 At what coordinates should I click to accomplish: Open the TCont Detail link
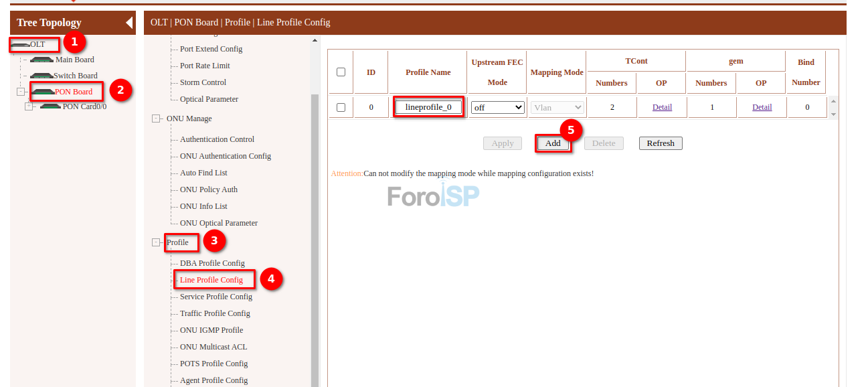point(661,107)
